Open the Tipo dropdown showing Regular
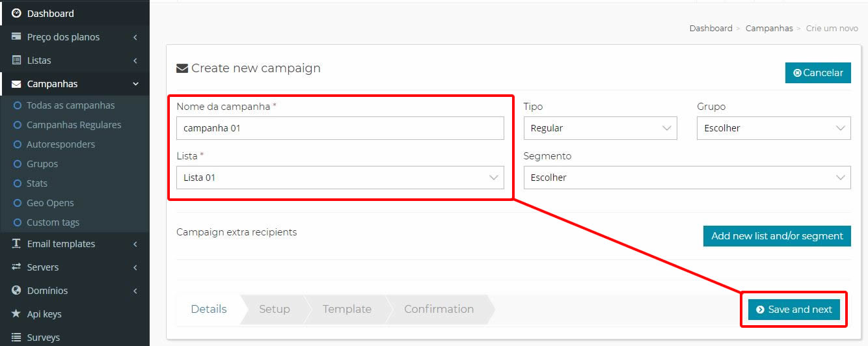Image resolution: width=868 pixels, height=346 pixels. [x=600, y=128]
